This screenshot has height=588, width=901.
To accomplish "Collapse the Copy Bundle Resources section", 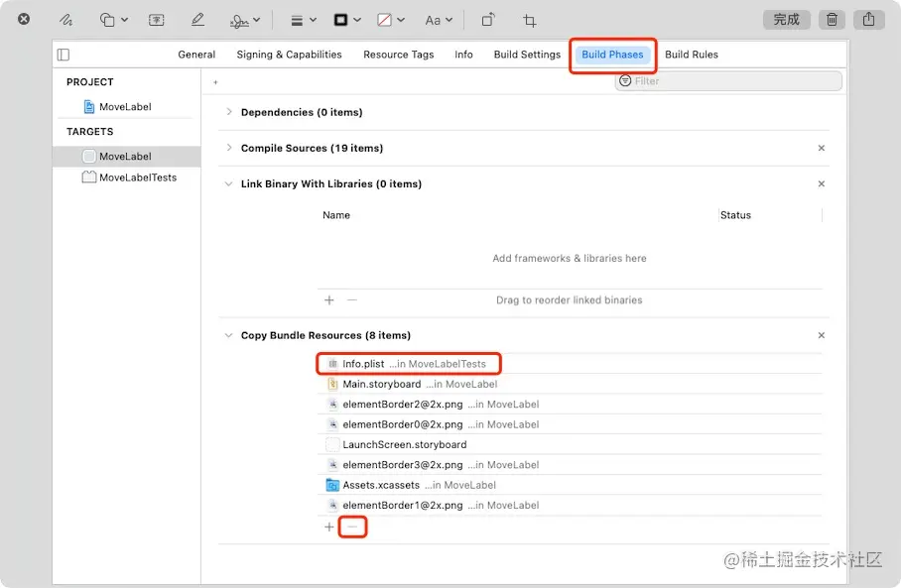I will (x=228, y=335).
